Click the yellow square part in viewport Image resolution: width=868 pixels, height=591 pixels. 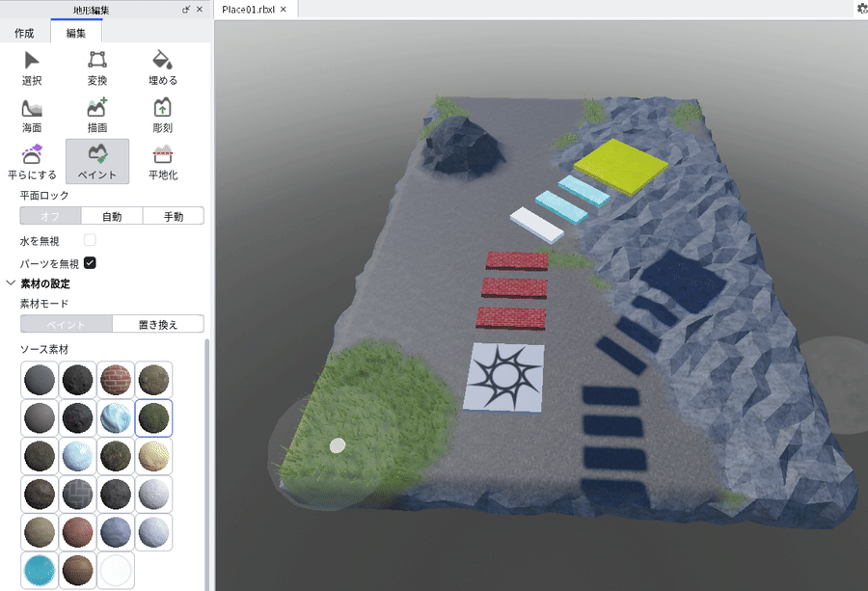coord(620,167)
